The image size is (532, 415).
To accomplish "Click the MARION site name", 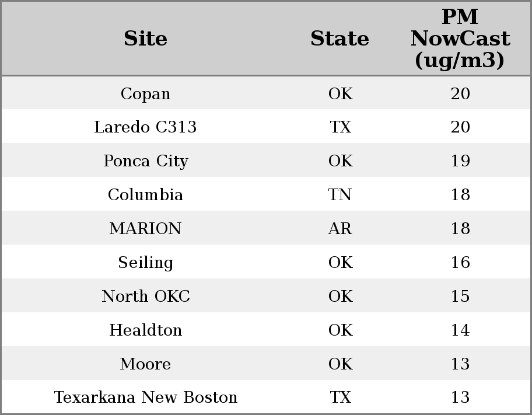I will (x=145, y=229).
